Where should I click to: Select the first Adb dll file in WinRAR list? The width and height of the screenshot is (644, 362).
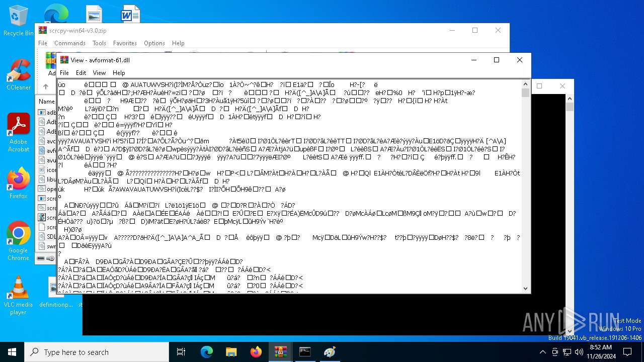[x=47, y=122]
